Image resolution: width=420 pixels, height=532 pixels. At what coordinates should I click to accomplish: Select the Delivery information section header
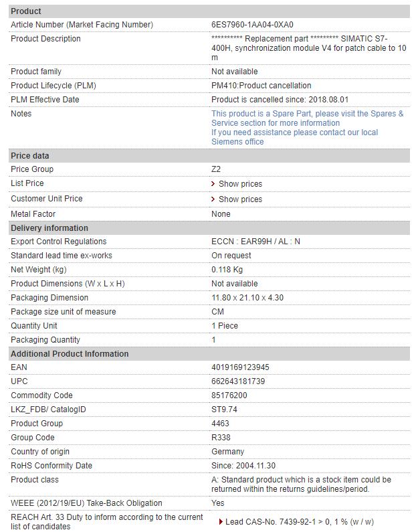coord(49,228)
